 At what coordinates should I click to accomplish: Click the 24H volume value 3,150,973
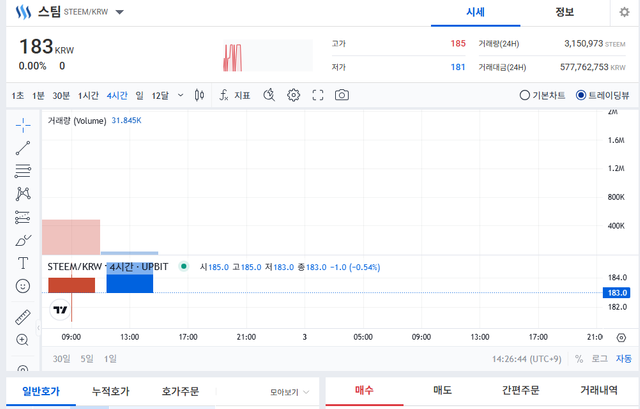tap(584, 44)
